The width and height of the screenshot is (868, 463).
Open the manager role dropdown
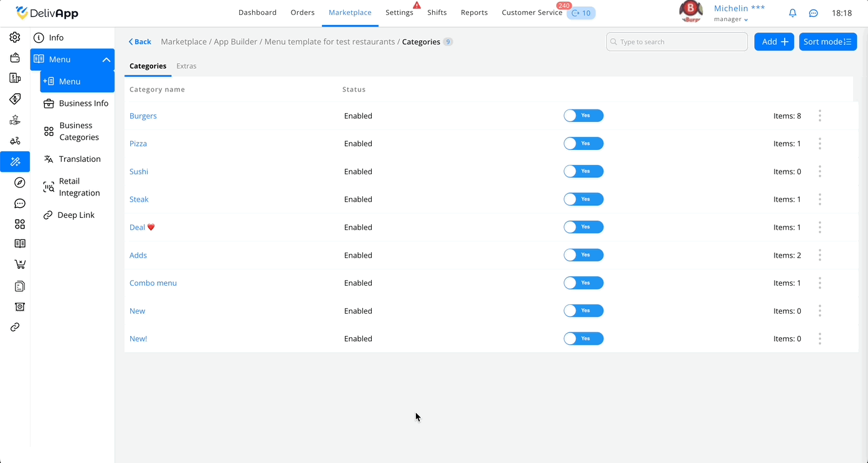731,19
